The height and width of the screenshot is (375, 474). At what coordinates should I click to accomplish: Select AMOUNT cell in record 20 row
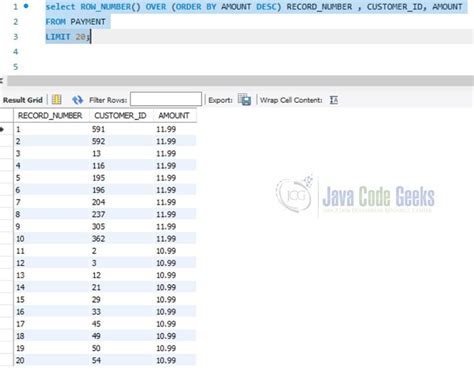[175, 360]
